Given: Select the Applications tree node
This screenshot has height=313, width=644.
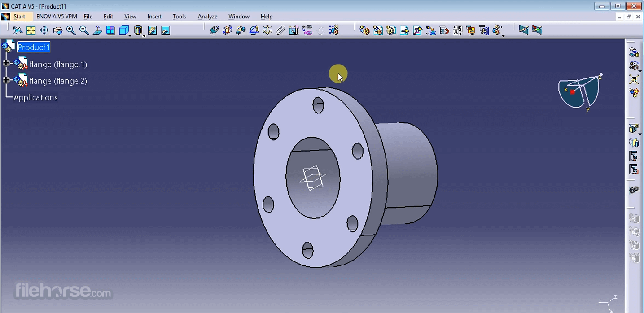Looking at the screenshot, I should 35,97.
